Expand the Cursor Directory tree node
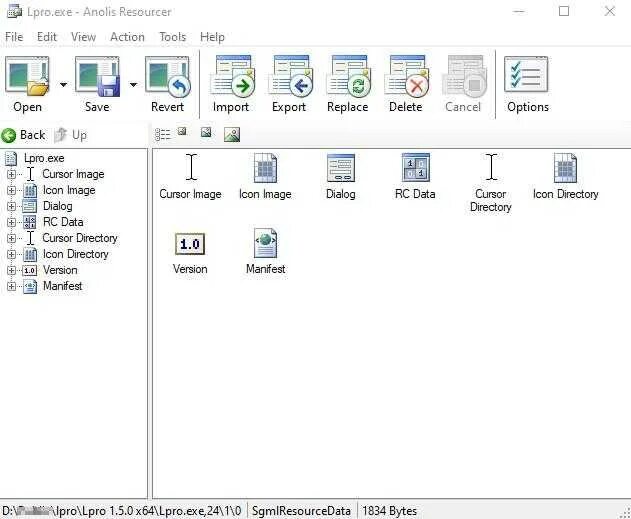 (12, 238)
